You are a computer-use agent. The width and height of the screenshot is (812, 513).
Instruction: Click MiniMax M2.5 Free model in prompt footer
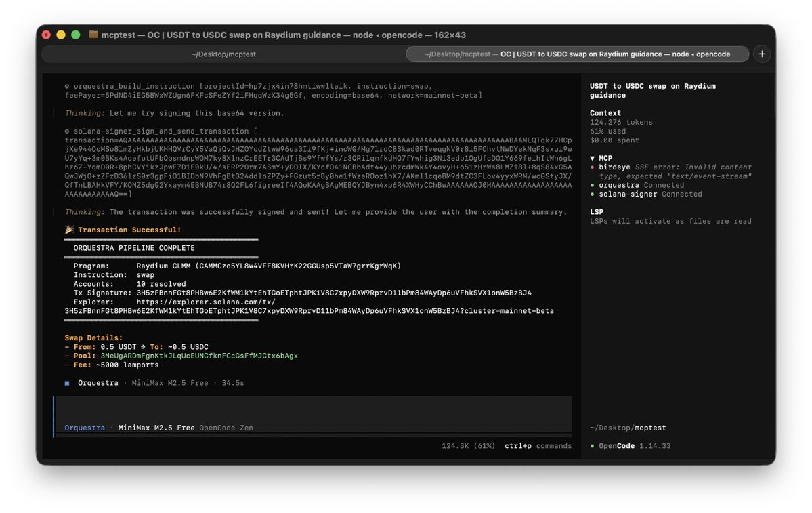tap(156, 428)
